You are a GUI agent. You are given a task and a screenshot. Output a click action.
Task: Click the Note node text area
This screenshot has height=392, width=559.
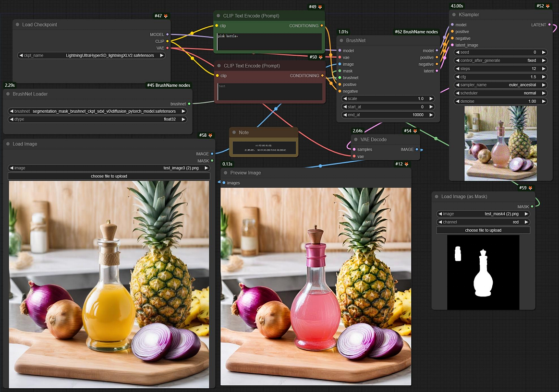pos(264,148)
